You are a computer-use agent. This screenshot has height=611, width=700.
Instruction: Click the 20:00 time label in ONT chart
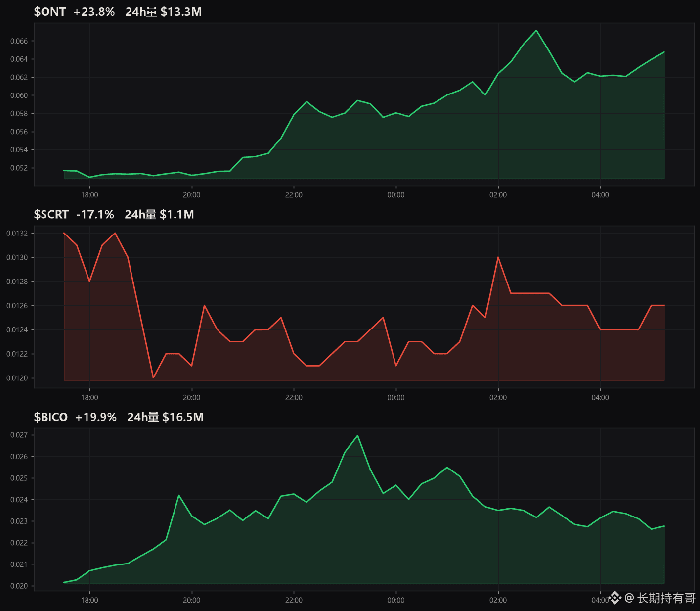pyautogui.click(x=192, y=195)
